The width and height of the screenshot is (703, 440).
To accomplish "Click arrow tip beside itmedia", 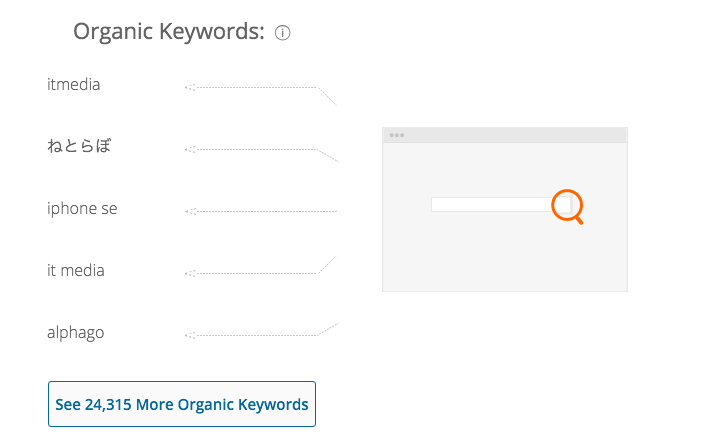I will tap(190, 87).
